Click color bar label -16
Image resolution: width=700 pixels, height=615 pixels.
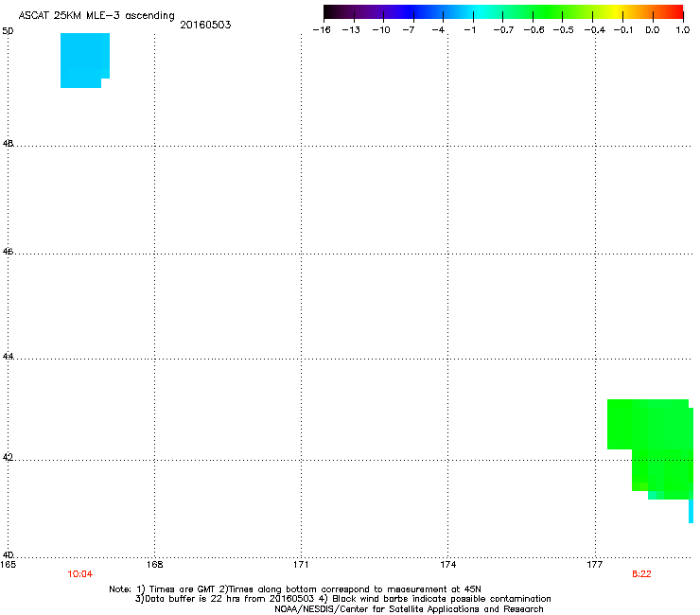322,30
